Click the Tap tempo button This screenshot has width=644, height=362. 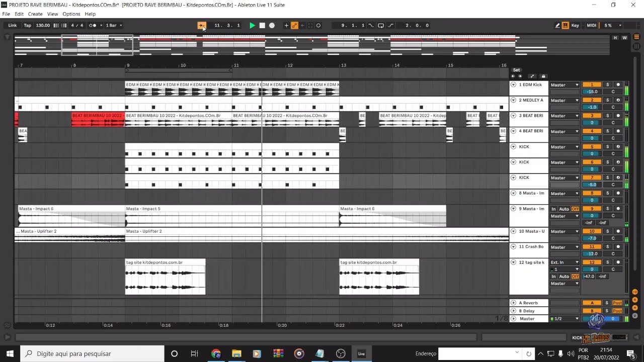(28, 25)
